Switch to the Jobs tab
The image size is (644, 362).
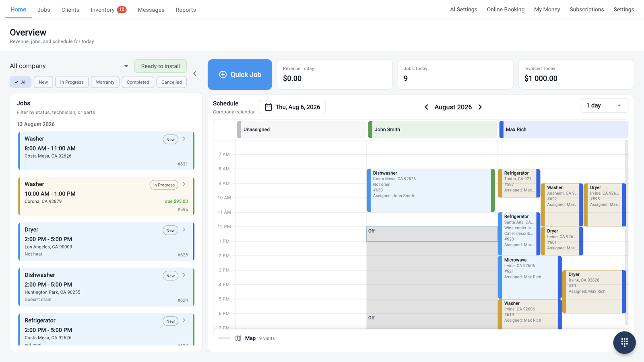coord(44,10)
